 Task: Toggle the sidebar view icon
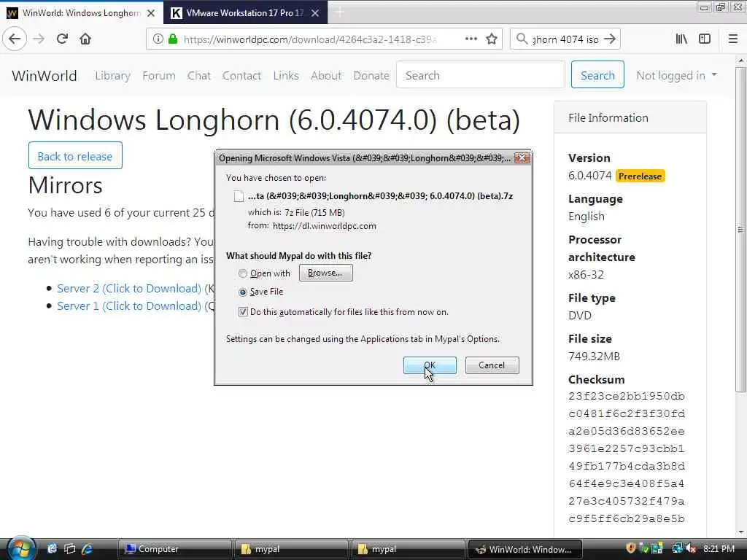[705, 39]
